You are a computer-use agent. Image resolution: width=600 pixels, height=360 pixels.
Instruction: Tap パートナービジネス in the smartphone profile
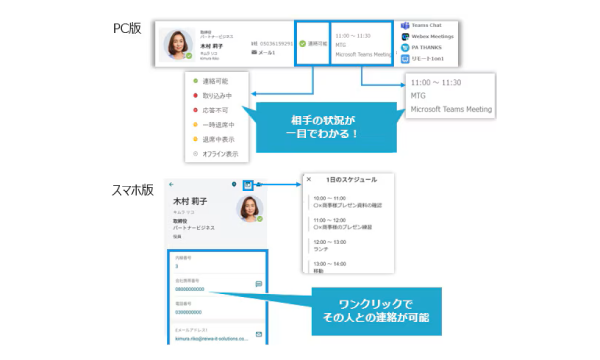[194, 228]
